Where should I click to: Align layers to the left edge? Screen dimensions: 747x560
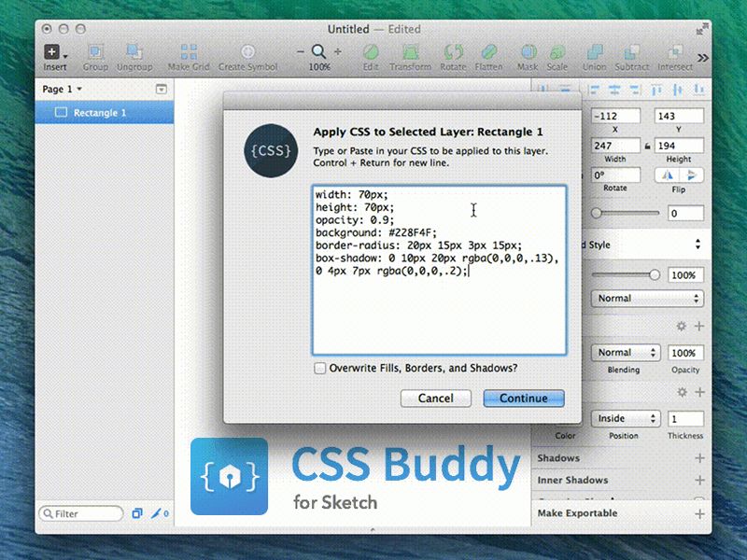594,90
